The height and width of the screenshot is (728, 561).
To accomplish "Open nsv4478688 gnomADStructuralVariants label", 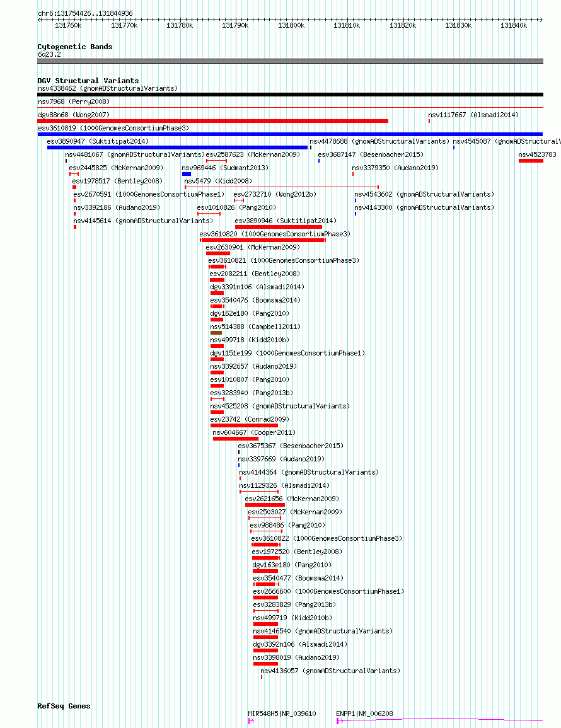I will [379, 142].
